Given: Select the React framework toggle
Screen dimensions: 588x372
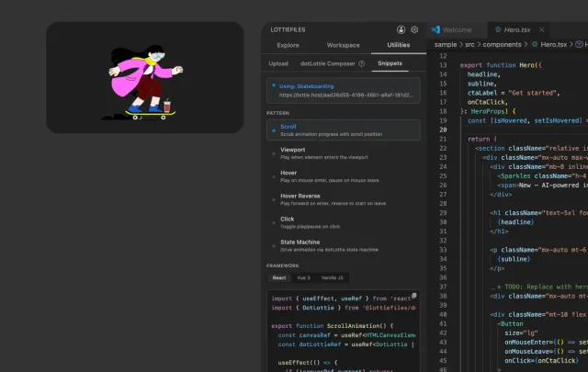Looking at the screenshot, I should point(279,278).
